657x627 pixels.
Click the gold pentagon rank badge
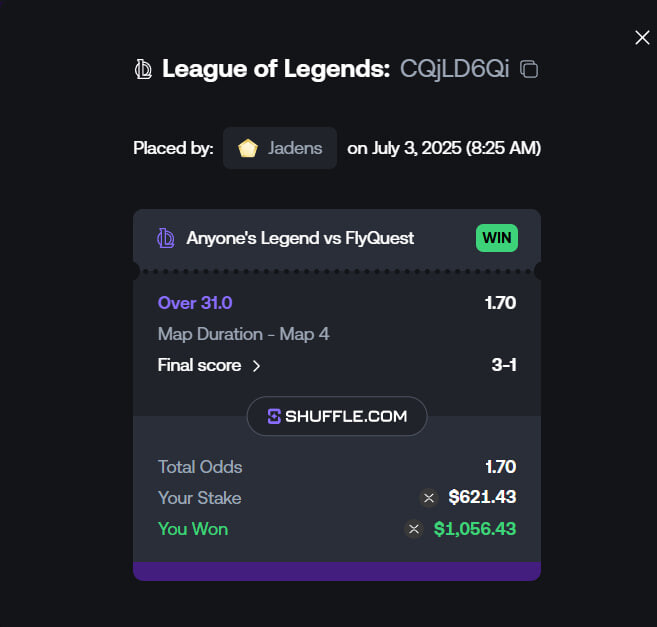(248, 148)
